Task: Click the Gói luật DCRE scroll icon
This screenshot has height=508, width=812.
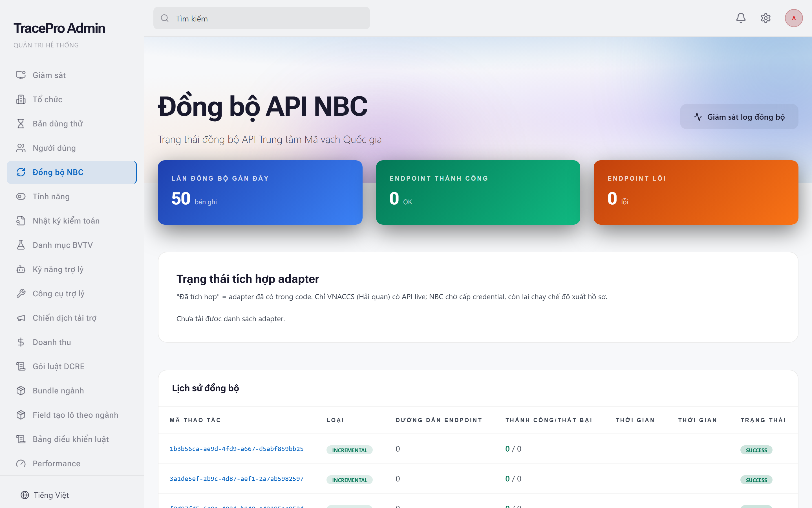Action: [x=21, y=366]
